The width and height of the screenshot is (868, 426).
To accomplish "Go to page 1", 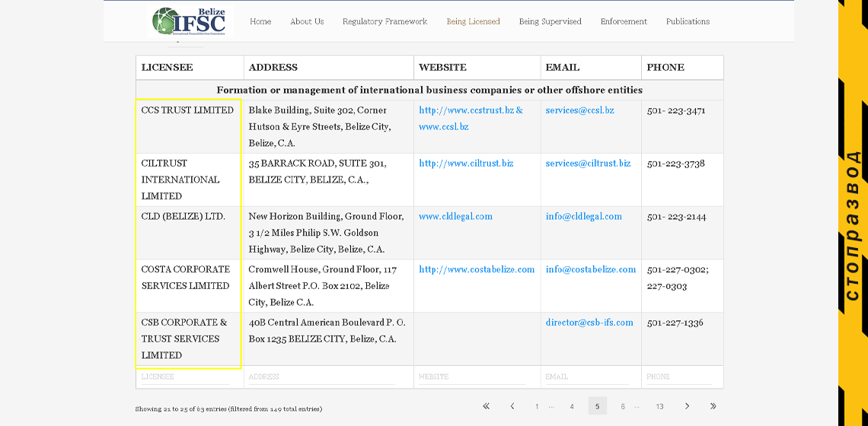I will point(537,406).
